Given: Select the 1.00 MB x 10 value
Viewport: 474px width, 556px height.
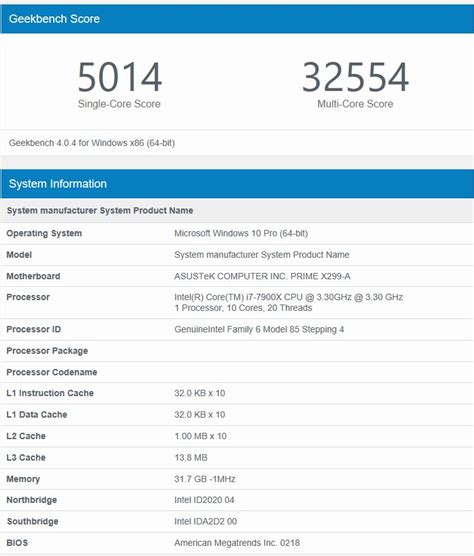Looking at the screenshot, I should point(200,436).
